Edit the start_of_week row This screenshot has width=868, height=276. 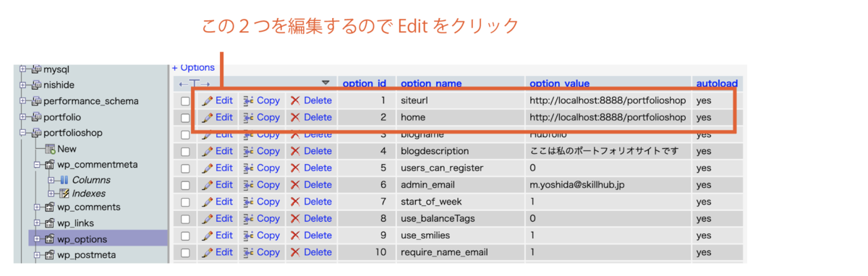pyautogui.click(x=217, y=202)
